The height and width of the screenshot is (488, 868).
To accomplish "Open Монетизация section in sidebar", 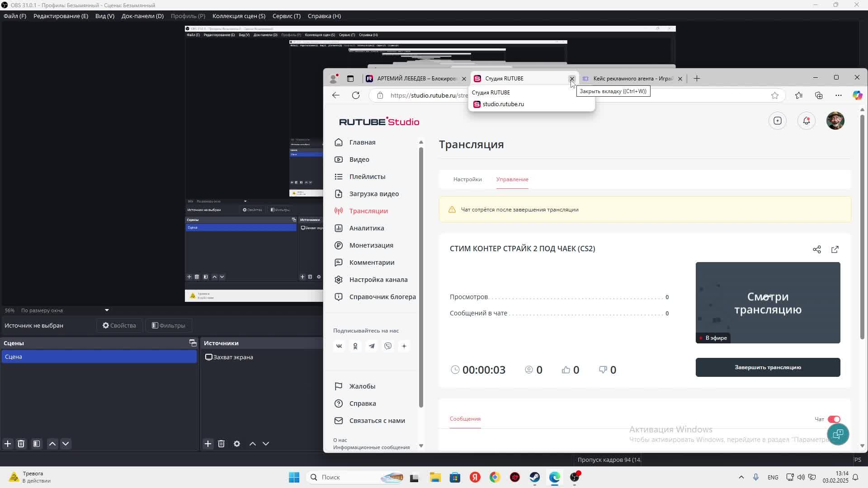I will (371, 245).
